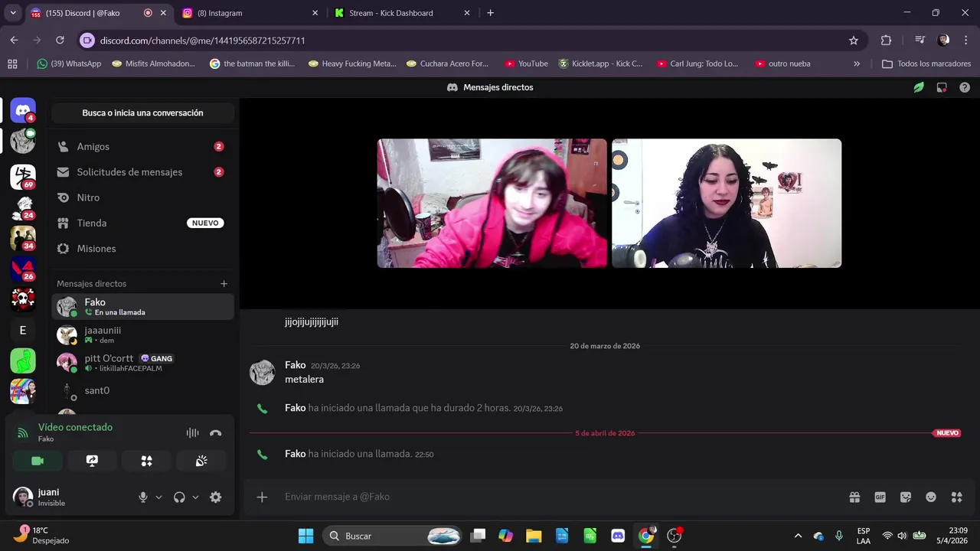
Task: Select Fako's video tile in call
Action: coord(492,203)
